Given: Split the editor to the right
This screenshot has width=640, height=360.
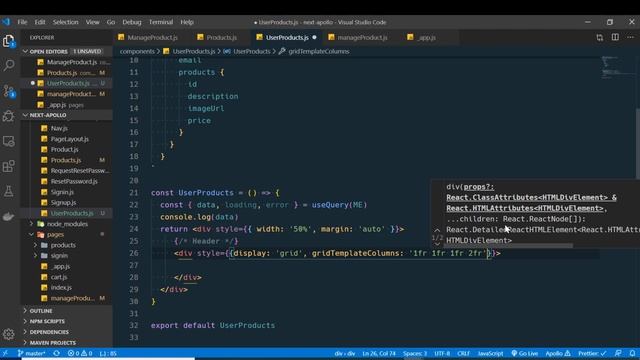Looking at the screenshot, I should (x=615, y=37).
